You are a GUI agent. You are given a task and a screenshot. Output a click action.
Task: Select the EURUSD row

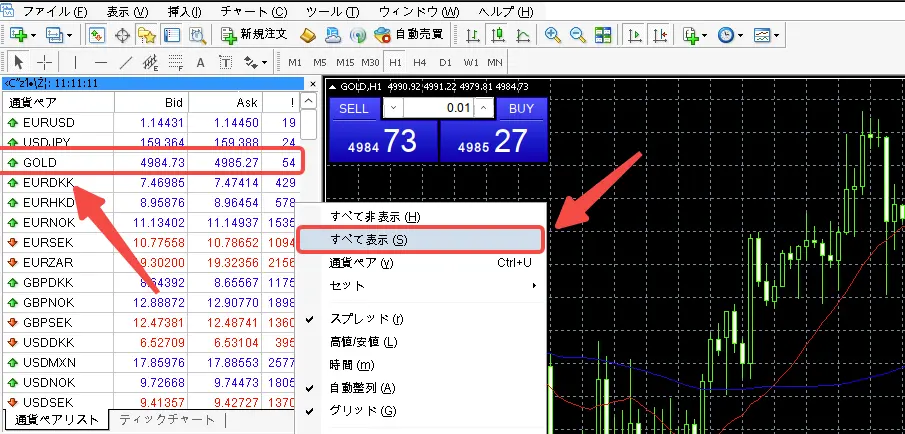(151, 122)
